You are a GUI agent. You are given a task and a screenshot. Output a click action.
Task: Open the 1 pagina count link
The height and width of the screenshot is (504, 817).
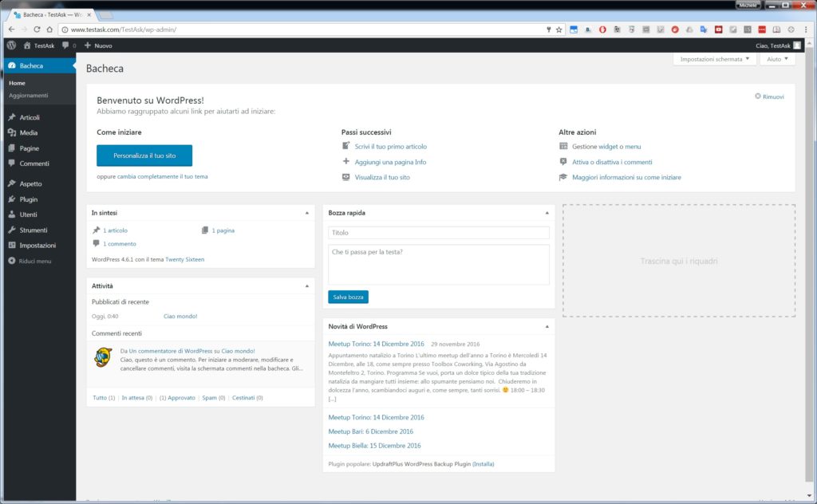(x=223, y=230)
